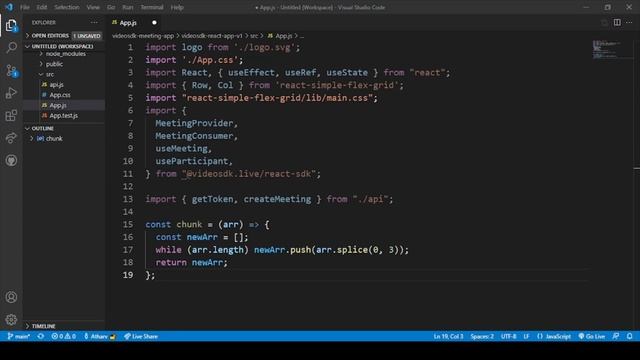640x360 pixels.
Task: Click the '@videosdk.live/react-sdk' import string
Action: [x=249, y=174]
